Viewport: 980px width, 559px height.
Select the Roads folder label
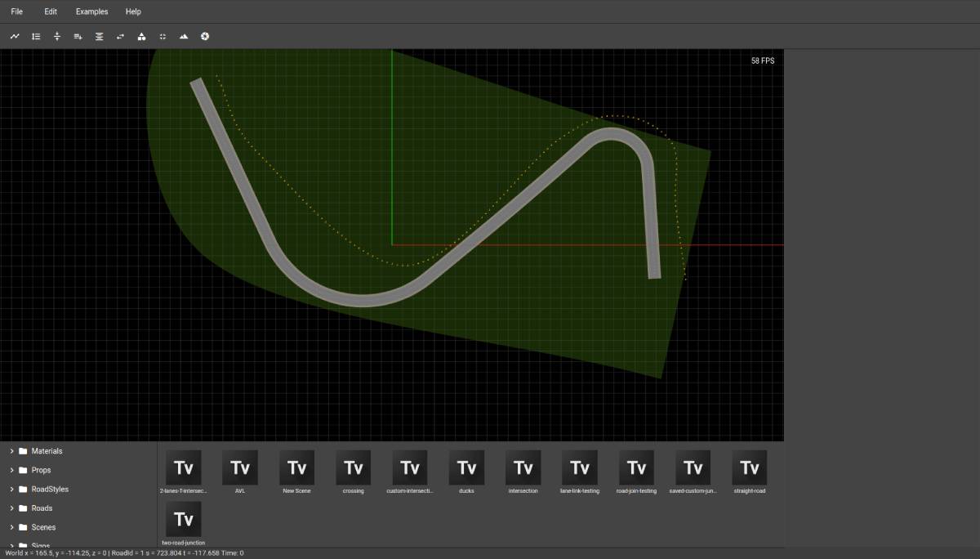(42, 508)
